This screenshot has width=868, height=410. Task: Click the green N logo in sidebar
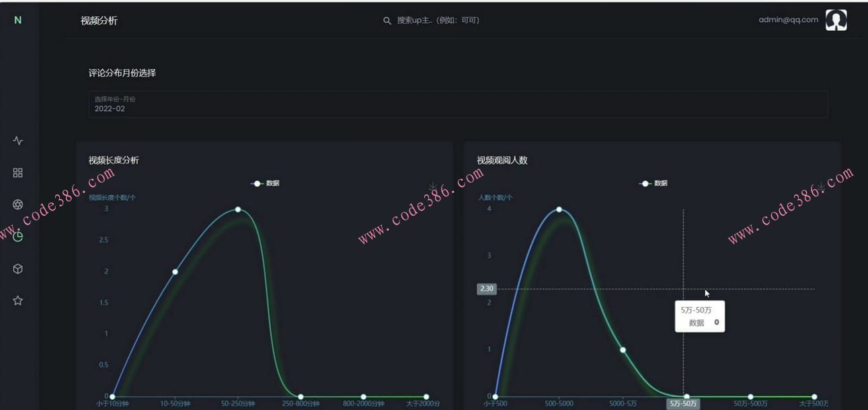point(17,20)
